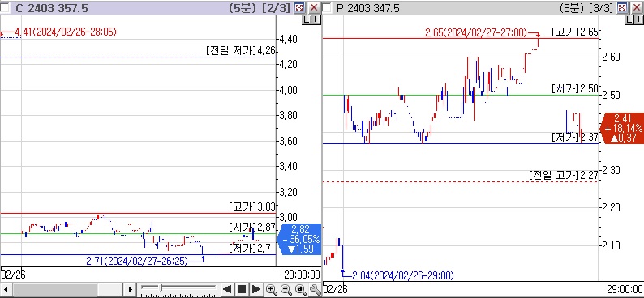Maximize the P 2403 347.5 chart pane
644x298 pixels.
pyautogui.click(x=622, y=7)
